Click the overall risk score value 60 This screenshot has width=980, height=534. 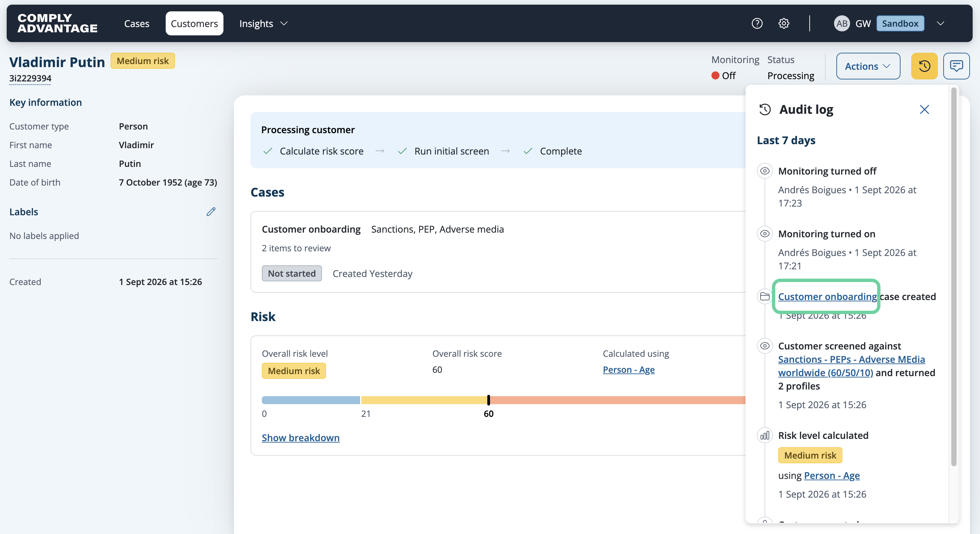[x=437, y=370]
